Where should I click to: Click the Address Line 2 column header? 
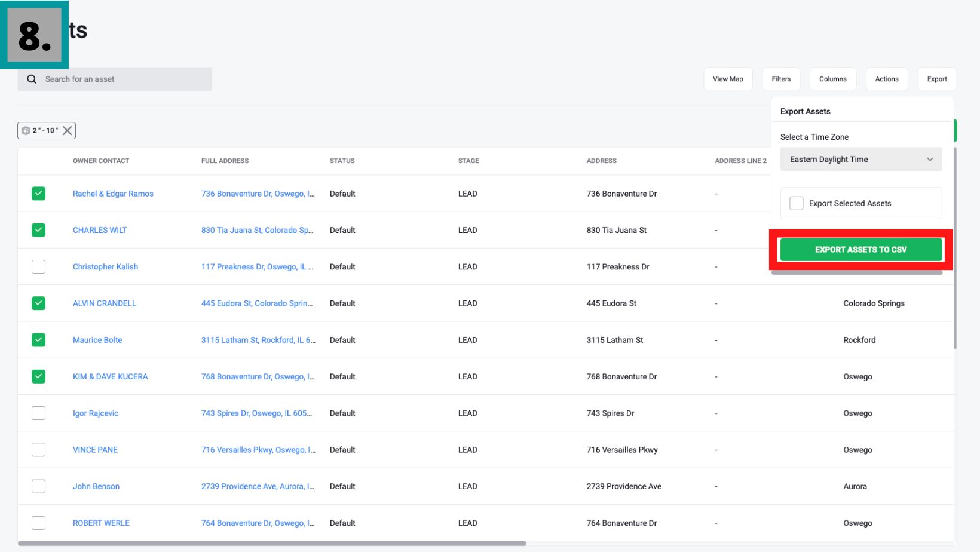click(x=740, y=161)
